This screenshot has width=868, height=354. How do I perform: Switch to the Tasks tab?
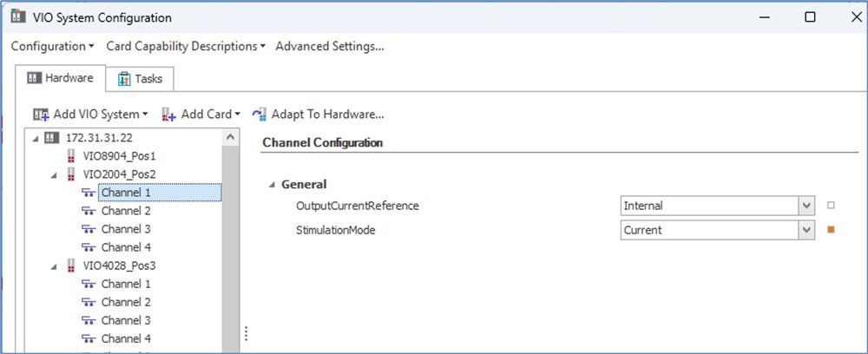(140, 79)
